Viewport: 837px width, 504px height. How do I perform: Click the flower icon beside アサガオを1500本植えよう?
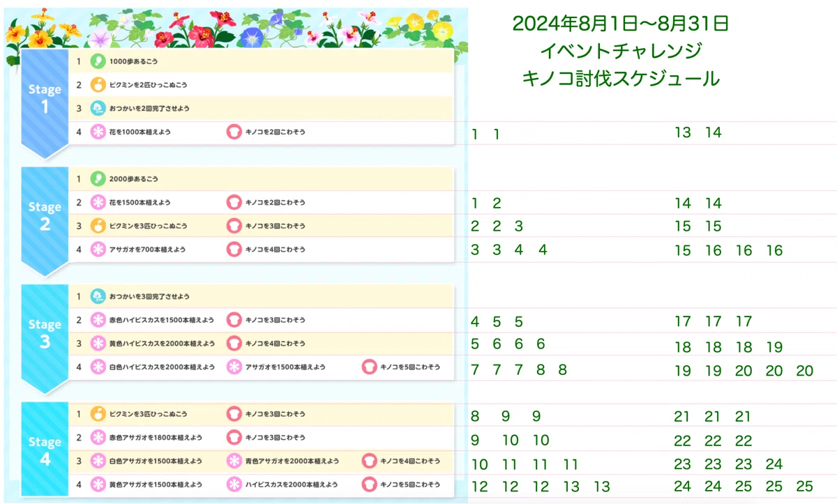[234, 367]
